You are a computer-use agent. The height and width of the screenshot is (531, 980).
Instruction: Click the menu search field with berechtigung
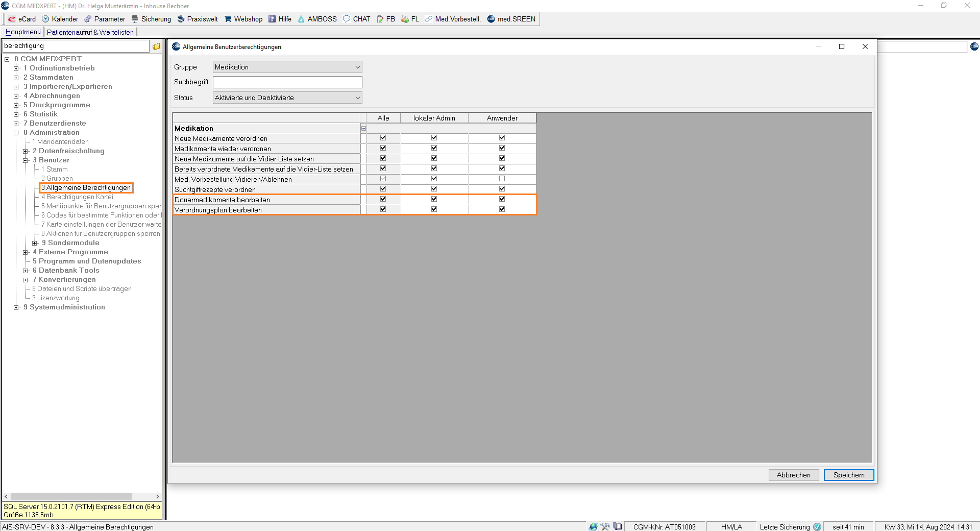(76, 46)
